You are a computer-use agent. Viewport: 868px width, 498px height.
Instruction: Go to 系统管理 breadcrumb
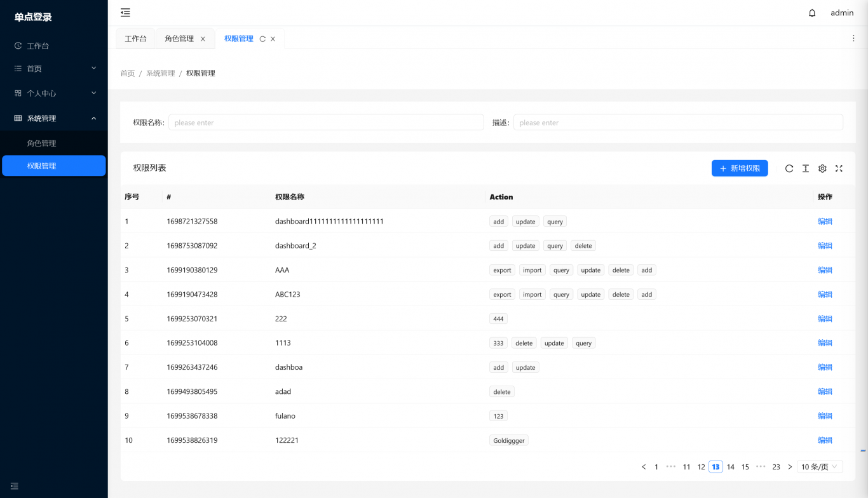pos(160,73)
